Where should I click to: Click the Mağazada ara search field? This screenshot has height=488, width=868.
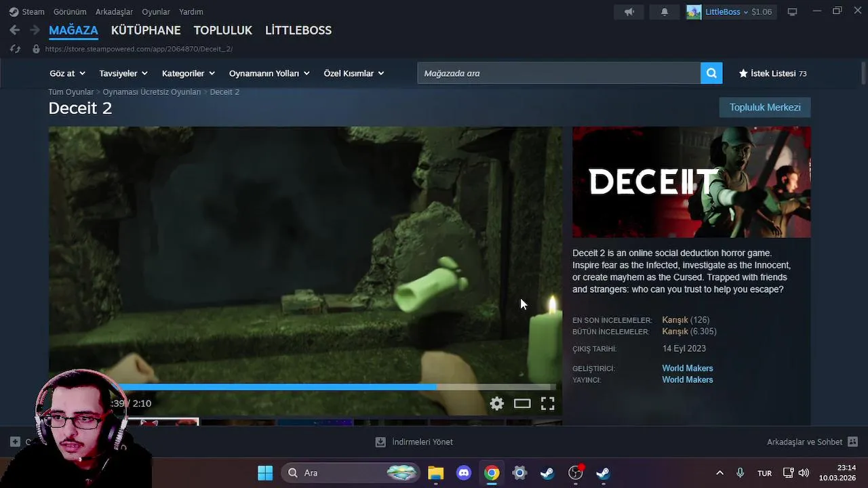(559, 73)
